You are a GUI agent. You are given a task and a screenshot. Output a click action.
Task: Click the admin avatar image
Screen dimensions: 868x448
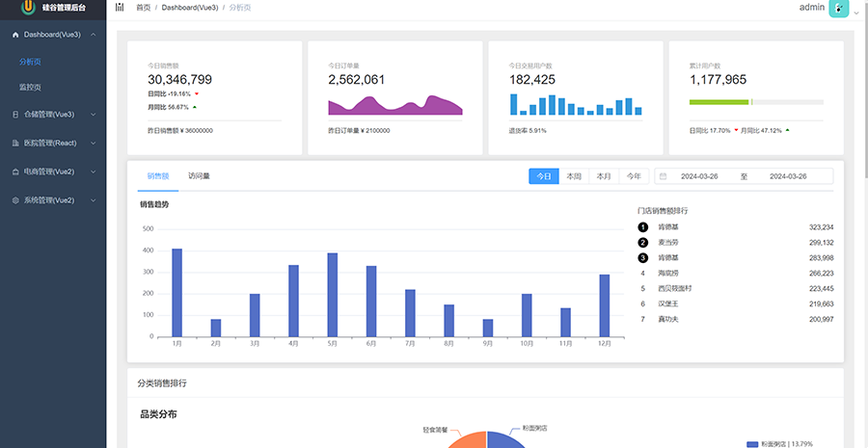[x=839, y=9]
